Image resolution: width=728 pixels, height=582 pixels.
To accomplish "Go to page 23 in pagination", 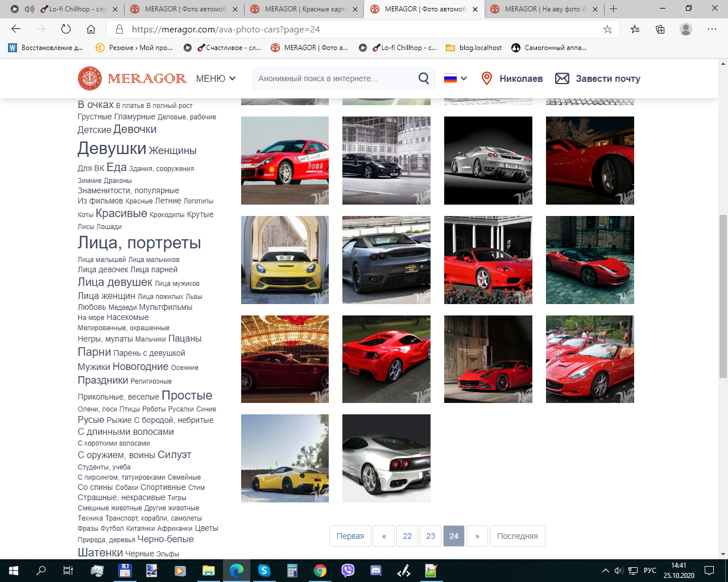I will click(431, 536).
